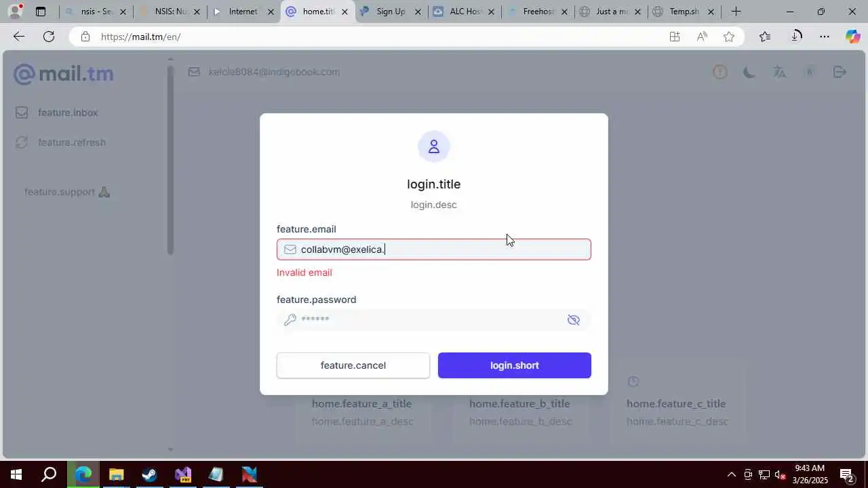This screenshot has width=868, height=488.
Task: Open the Copilot icon in browser toolbar
Action: coord(852,37)
